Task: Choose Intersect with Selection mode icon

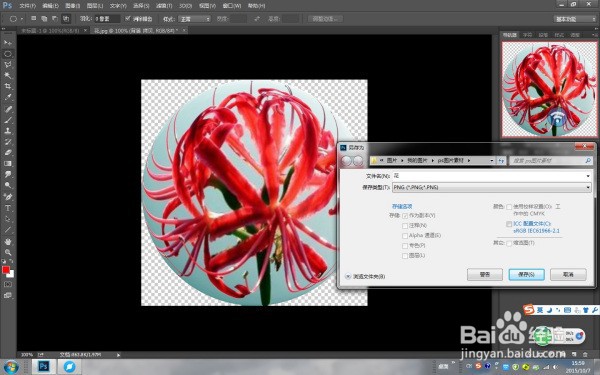Action: (x=66, y=18)
